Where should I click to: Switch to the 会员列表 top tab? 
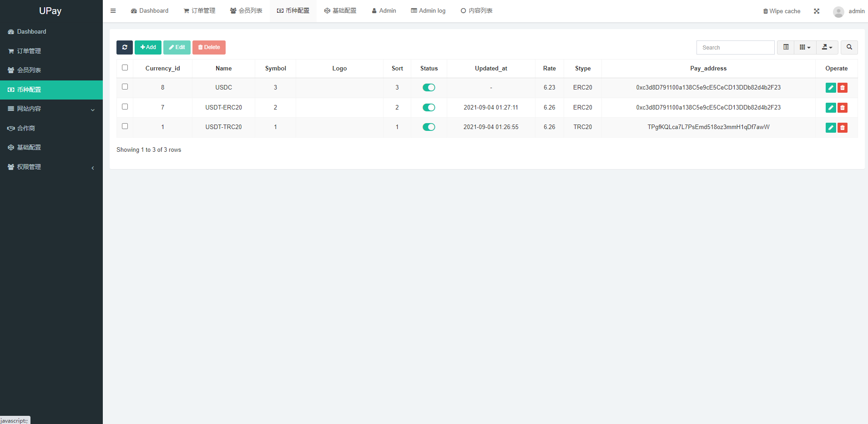tap(246, 11)
